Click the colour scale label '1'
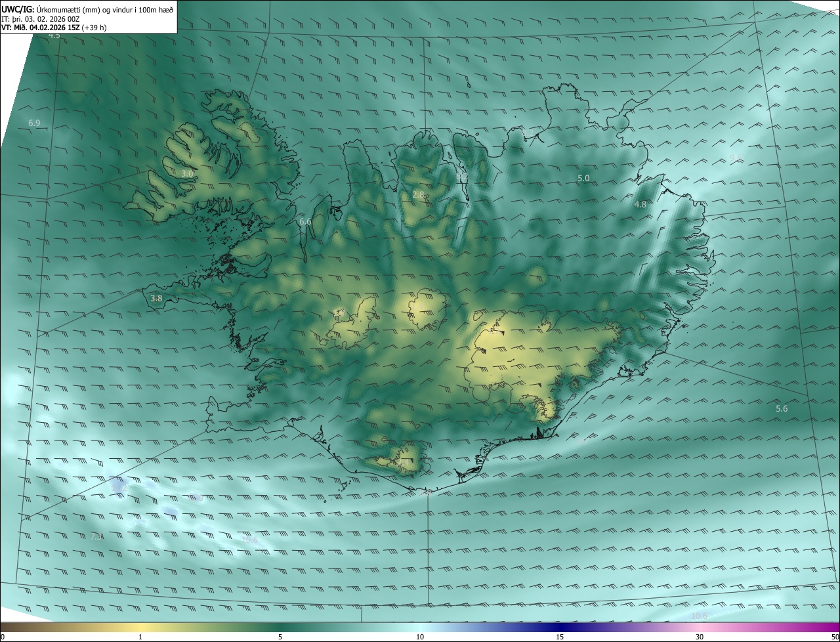The width and height of the screenshot is (840, 642). pyautogui.click(x=140, y=637)
